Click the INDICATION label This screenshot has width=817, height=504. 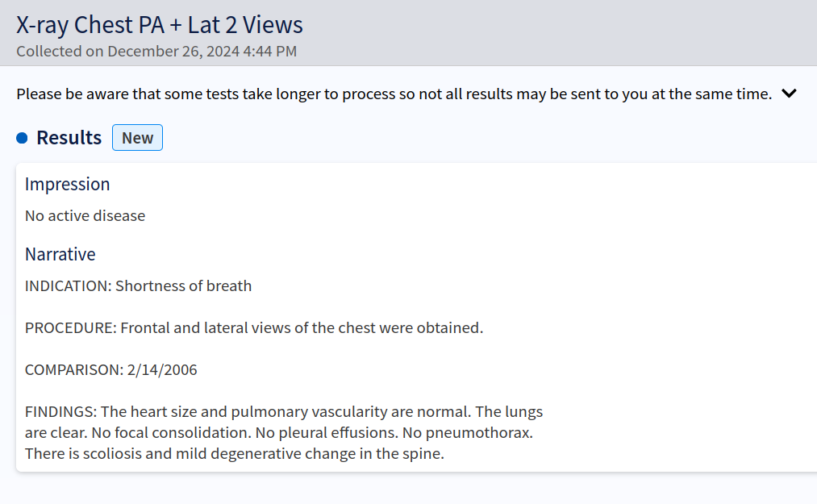pyautogui.click(x=68, y=285)
